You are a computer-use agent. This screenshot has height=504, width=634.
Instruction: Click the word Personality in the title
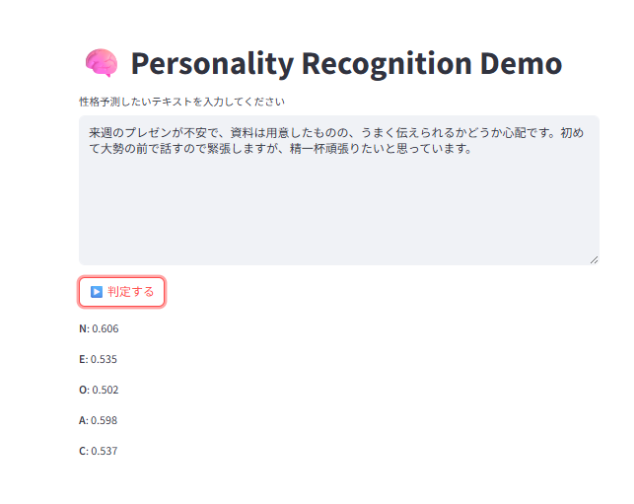coord(212,64)
